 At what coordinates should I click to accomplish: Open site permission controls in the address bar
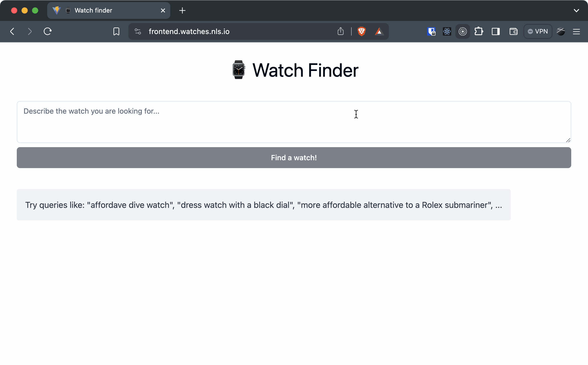138,31
